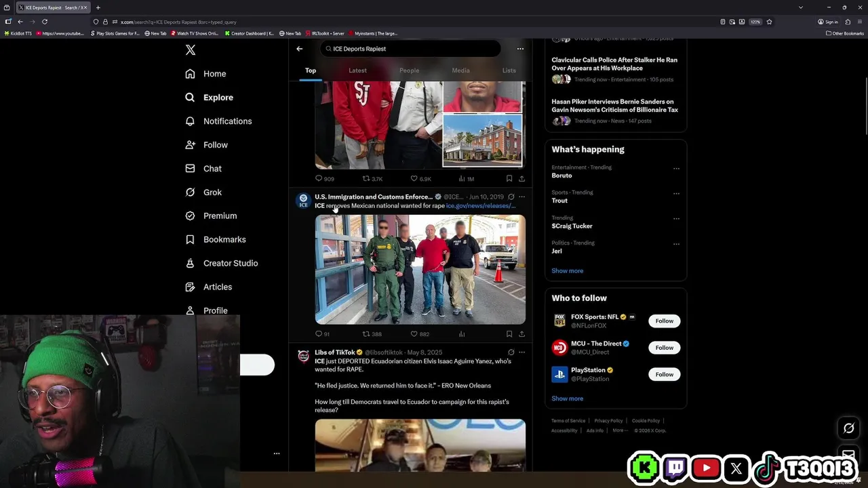Open the ICE removal photo with officers

point(420,270)
